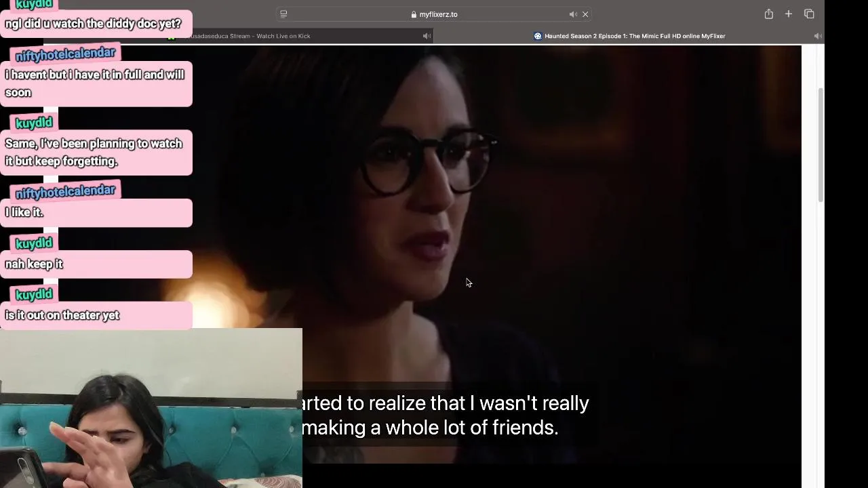Image resolution: width=868 pixels, height=488 pixels.
Task: Click the streamer webcam overlay
Action: (151, 408)
